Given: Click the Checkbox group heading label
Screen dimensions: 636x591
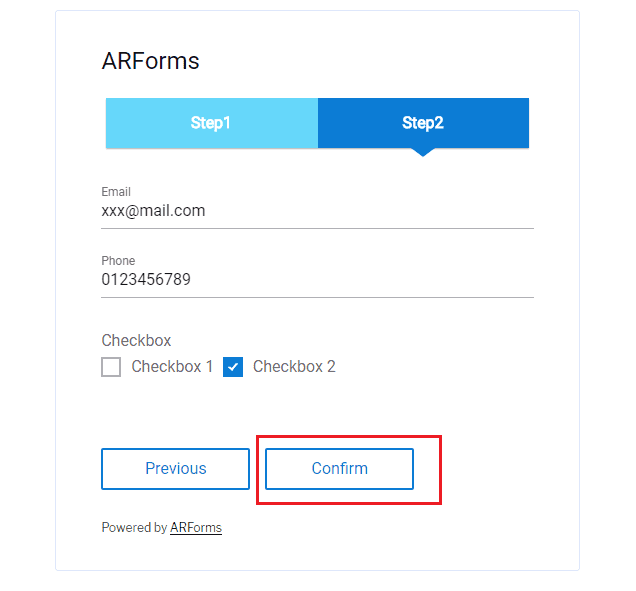Looking at the screenshot, I should 136,340.
